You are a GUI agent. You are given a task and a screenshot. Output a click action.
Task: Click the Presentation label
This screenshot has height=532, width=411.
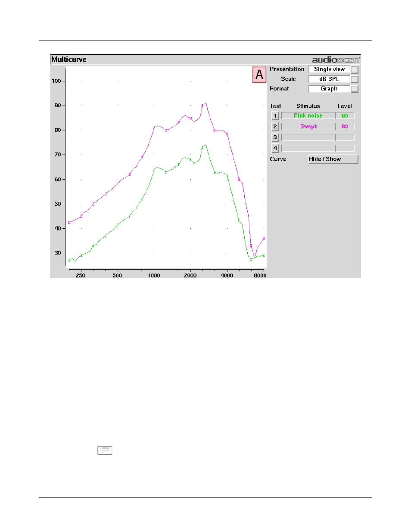tap(287, 69)
